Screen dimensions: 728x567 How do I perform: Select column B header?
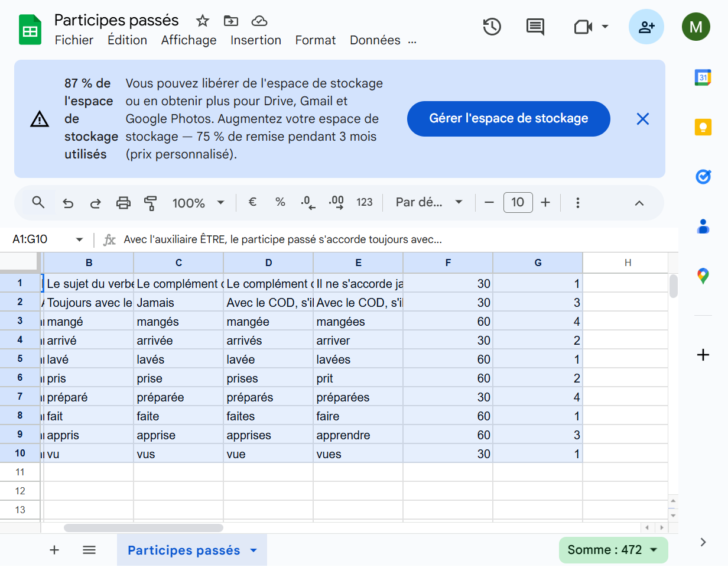pyautogui.click(x=89, y=263)
